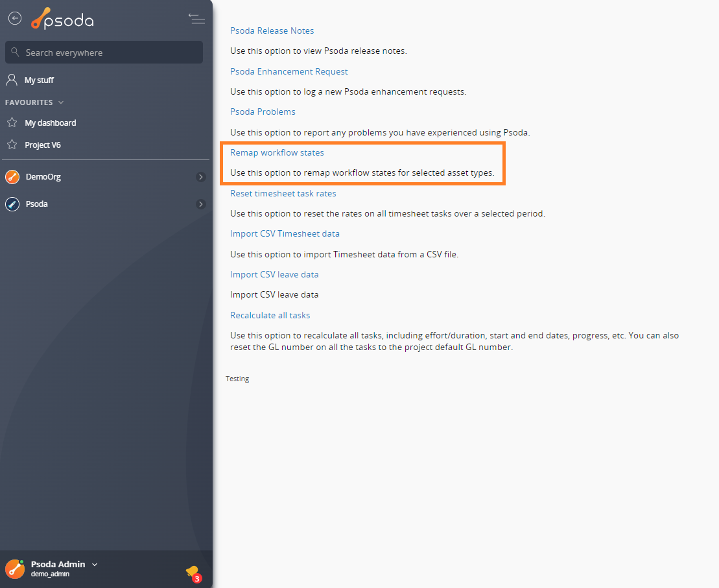Open Psoda organisation entry
This screenshot has height=588, width=719.
click(x=37, y=204)
